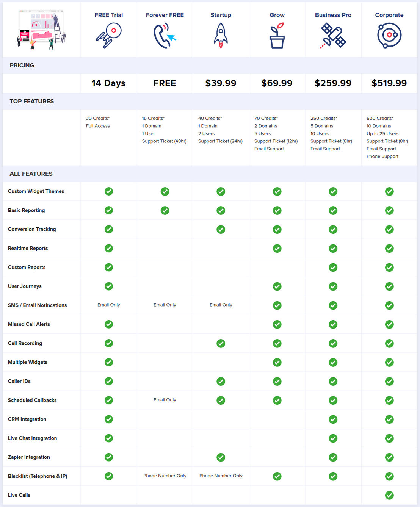Click the Corporate plan heading
The image size is (420, 507).
tap(389, 15)
